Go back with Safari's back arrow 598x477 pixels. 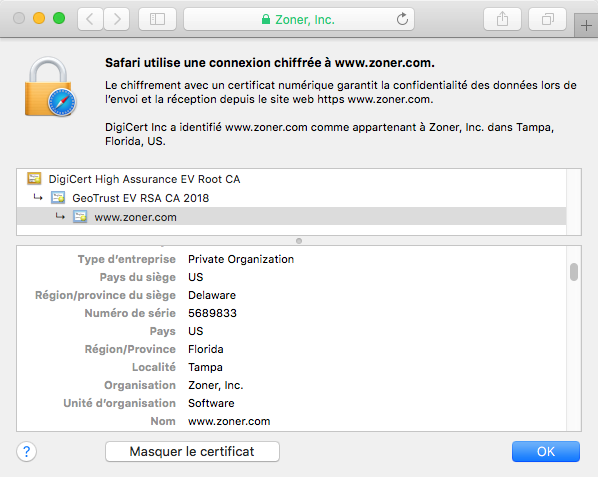(x=90, y=19)
